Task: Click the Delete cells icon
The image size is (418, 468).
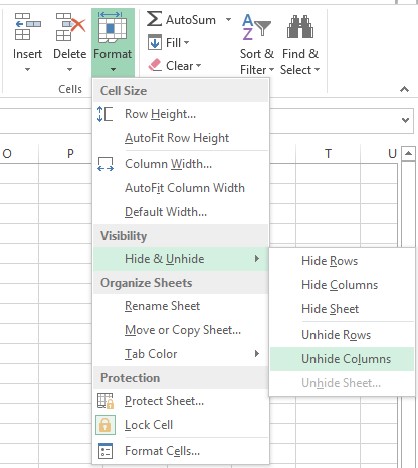Action: coord(70,26)
